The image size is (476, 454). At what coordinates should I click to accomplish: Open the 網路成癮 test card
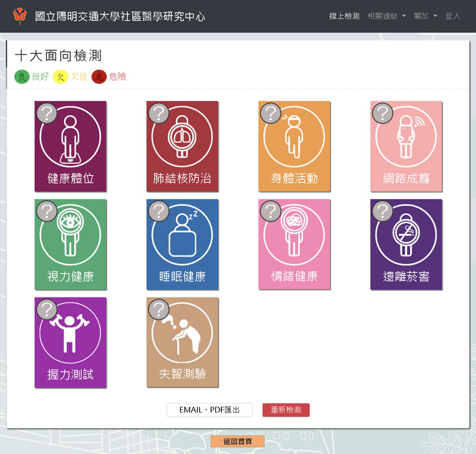pyautogui.click(x=406, y=146)
